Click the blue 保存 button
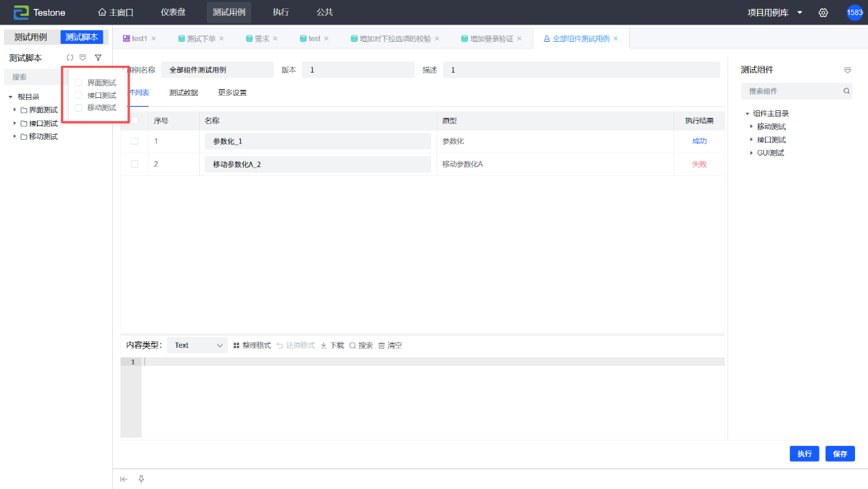The image size is (868, 489). click(x=840, y=454)
